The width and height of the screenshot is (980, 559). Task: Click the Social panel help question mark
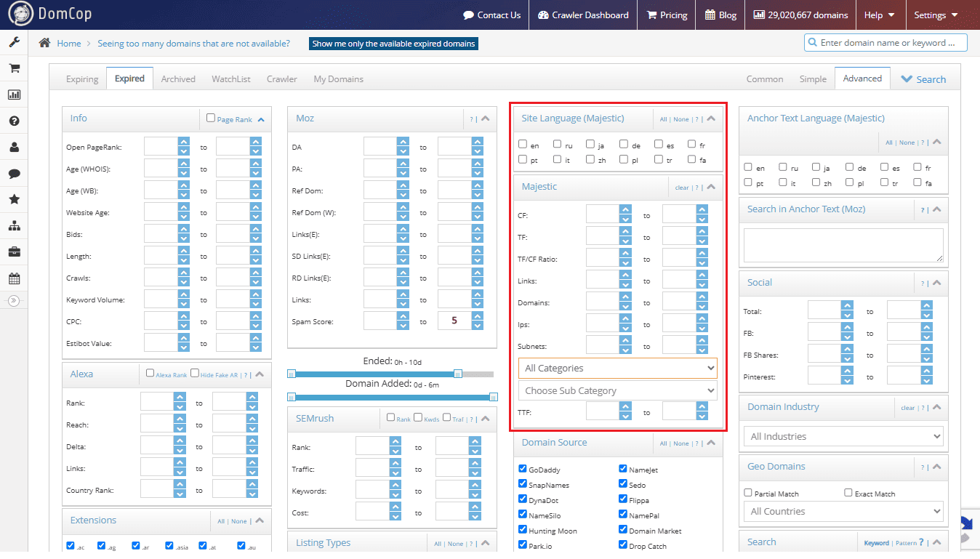923,283
